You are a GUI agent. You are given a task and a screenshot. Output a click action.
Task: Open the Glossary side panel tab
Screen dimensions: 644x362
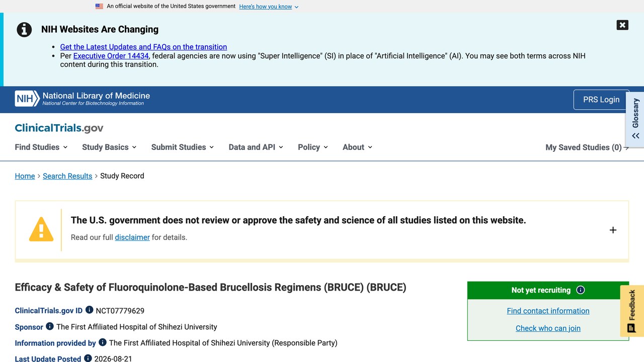635,119
